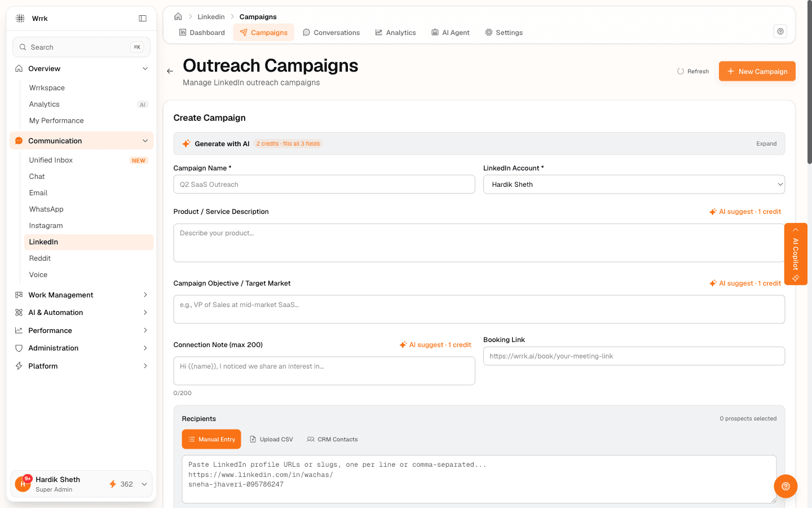This screenshot has width=812, height=508.
Task: Click the Campaign Objective text area
Action: [479, 309]
